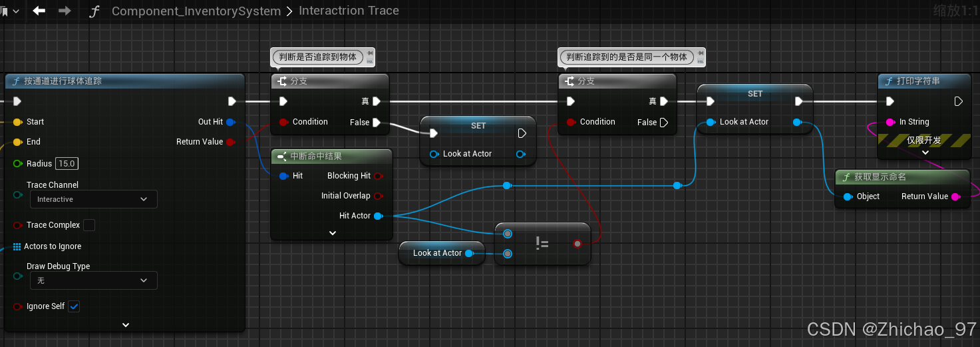Click the Get Display Name Object pin
The height and width of the screenshot is (347, 980).
point(848,196)
